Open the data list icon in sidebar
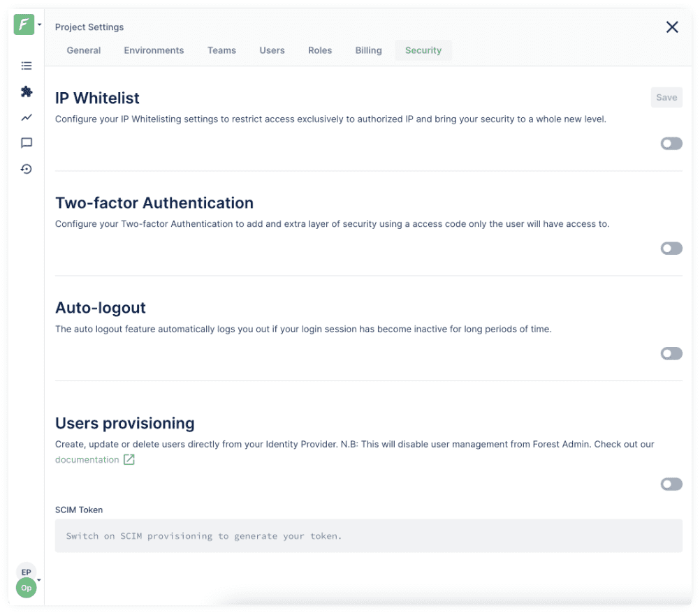This screenshot has height=615, width=700. 27,66
